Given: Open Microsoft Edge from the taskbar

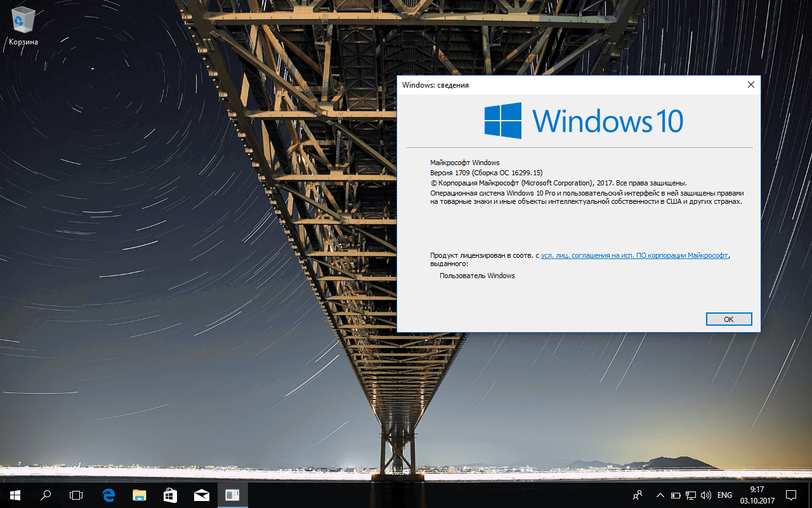Looking at the screenshot, I should point(108,495).
